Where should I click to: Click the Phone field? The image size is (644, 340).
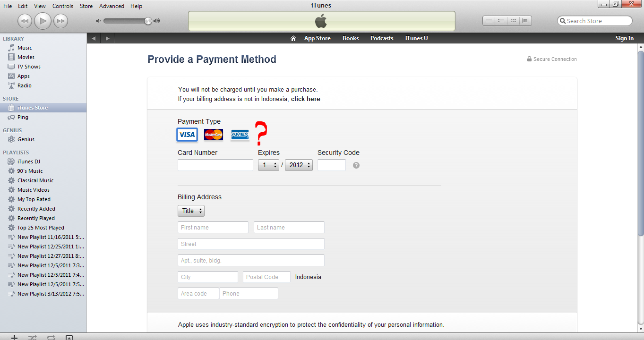click(x=249, y=294)
